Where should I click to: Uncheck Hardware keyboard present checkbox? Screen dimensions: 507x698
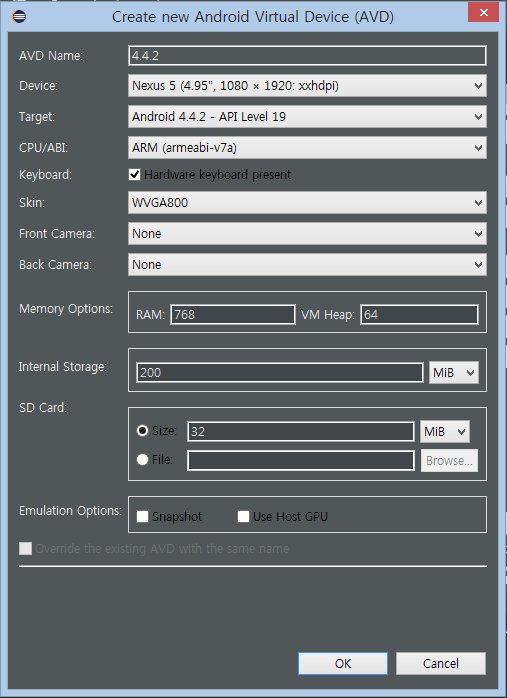tap(134, 174)
